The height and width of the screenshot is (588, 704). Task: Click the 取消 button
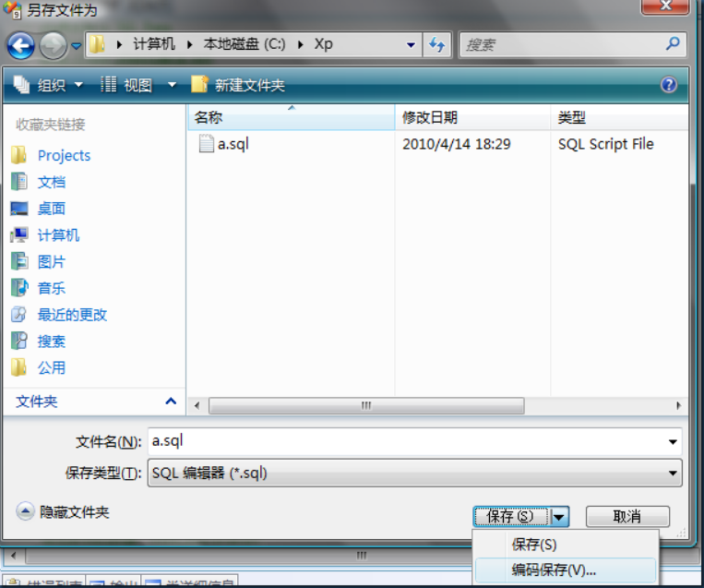626,516
